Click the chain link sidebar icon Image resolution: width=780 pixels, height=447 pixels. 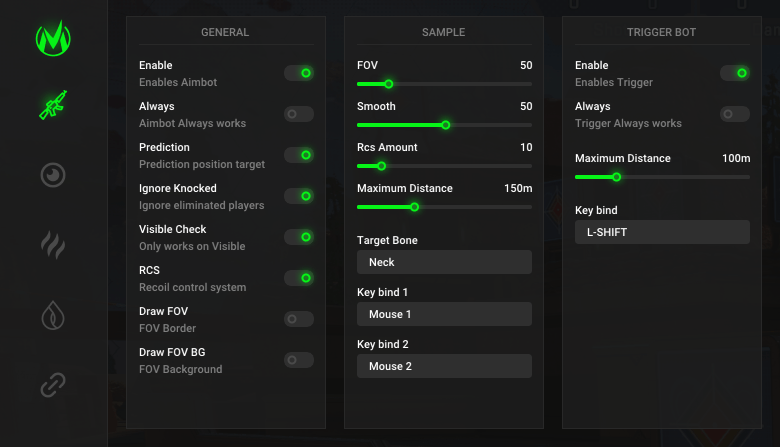(53, 384)
